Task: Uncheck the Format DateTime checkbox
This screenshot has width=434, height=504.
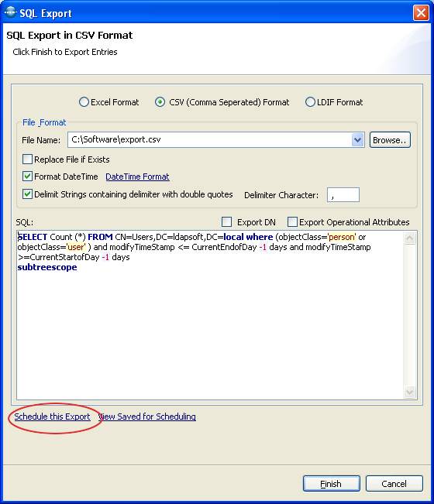Action: (x=27, y=177)
